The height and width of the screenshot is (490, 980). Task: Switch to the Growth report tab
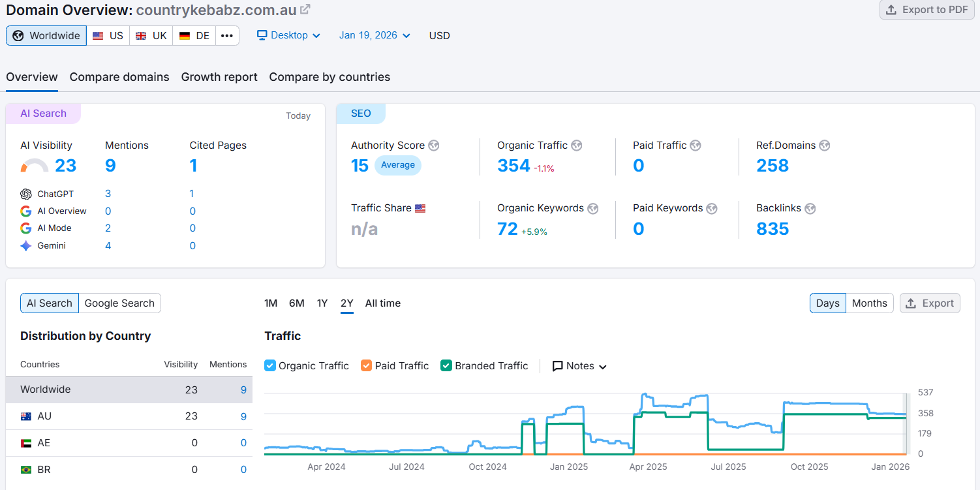coord(219,77)
